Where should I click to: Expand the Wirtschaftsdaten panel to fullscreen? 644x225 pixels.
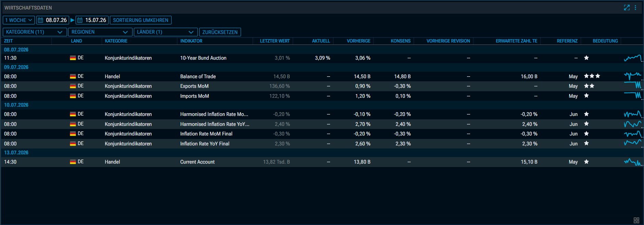(x=627, y=8)
